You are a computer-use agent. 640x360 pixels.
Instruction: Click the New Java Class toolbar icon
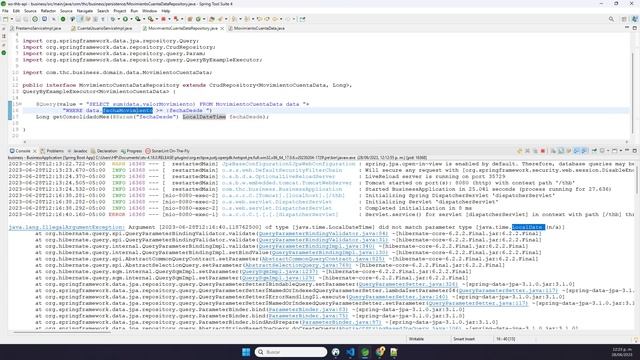[x=198, y=19]
